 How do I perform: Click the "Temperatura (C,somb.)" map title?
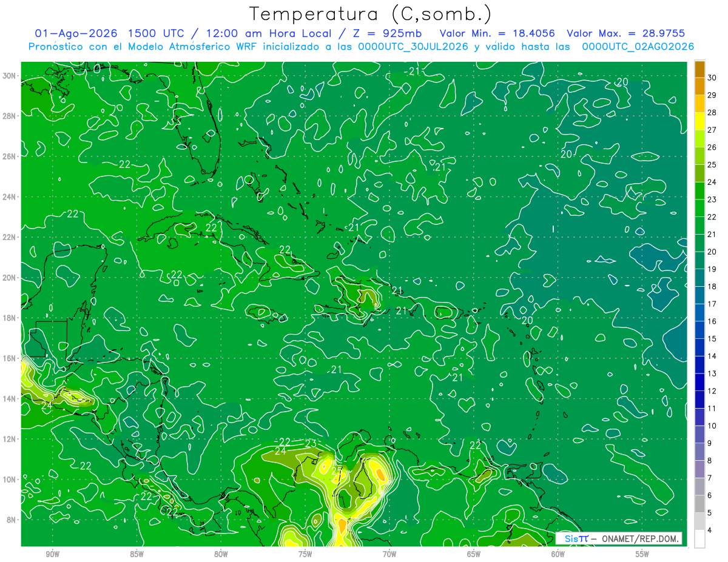tap(370, 14)
